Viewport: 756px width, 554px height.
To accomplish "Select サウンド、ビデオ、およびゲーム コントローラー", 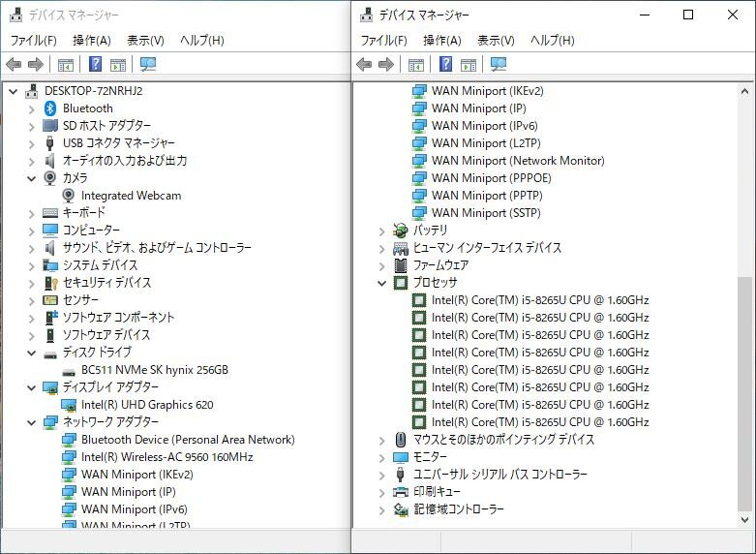I will 157,248.
